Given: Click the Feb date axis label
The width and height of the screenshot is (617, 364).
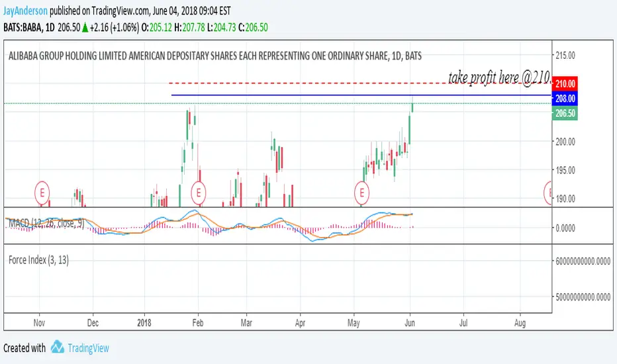Looking at the screenshot, I should [197, 323].
